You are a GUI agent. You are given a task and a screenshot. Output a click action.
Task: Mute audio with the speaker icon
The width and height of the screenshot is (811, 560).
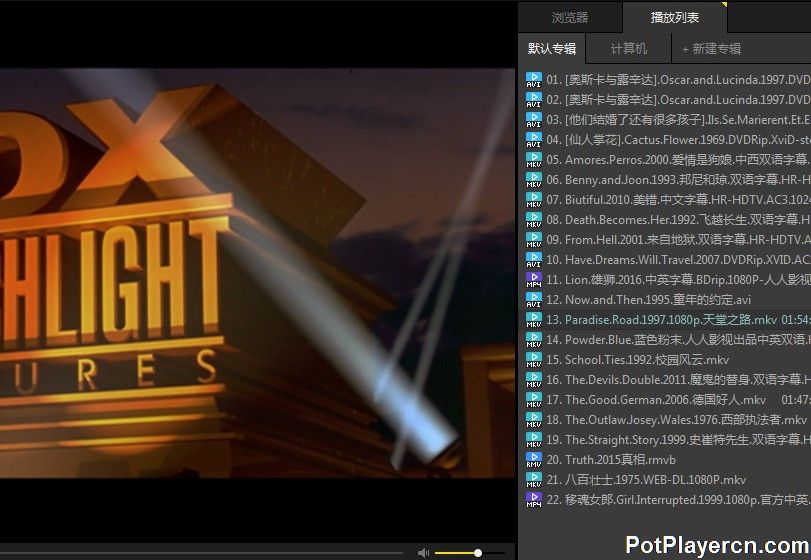click(423, 553)
